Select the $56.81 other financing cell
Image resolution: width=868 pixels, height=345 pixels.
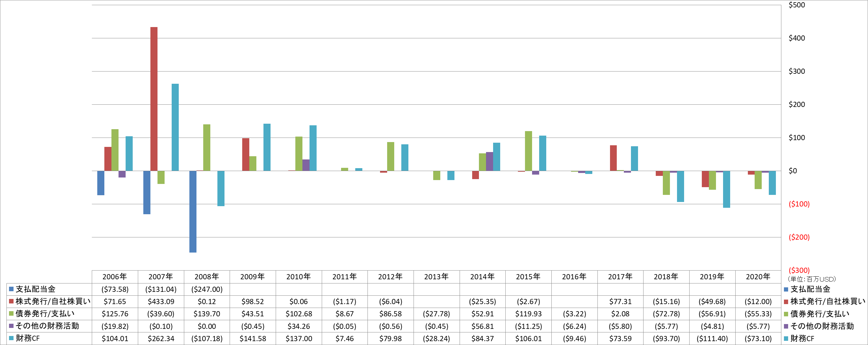point(482,326)
